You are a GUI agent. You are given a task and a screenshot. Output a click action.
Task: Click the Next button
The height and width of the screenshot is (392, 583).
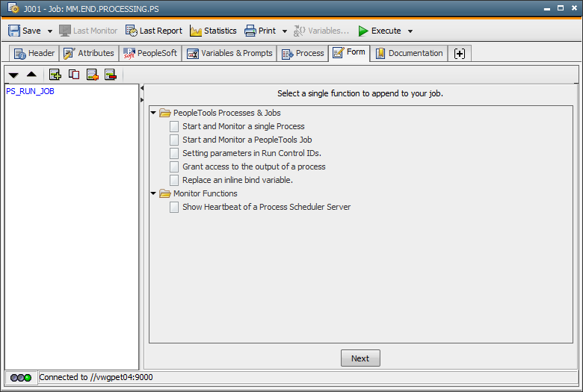(x=360, y=358)
